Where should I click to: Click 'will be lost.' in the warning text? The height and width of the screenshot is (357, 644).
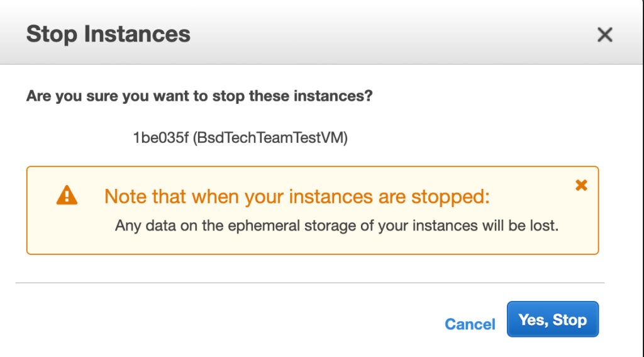point(520,225)
